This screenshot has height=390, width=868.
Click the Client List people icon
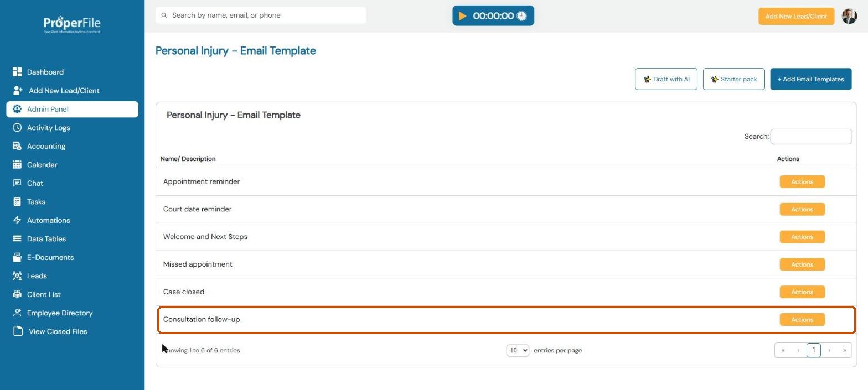17,294
